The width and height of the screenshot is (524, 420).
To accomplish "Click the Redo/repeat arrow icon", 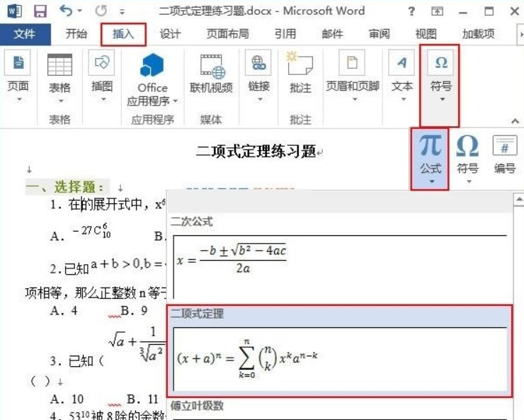I will [101, 11].
